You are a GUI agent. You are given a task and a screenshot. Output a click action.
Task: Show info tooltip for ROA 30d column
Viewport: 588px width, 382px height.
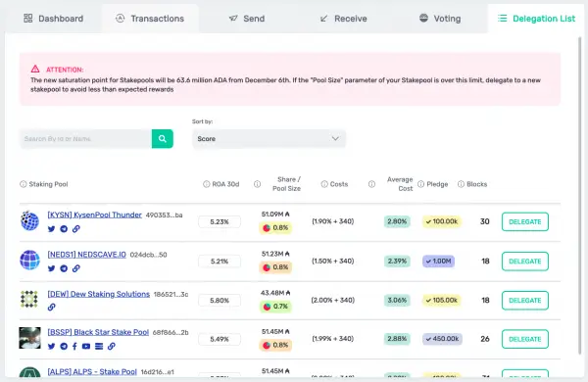click(x=206, y=184)
